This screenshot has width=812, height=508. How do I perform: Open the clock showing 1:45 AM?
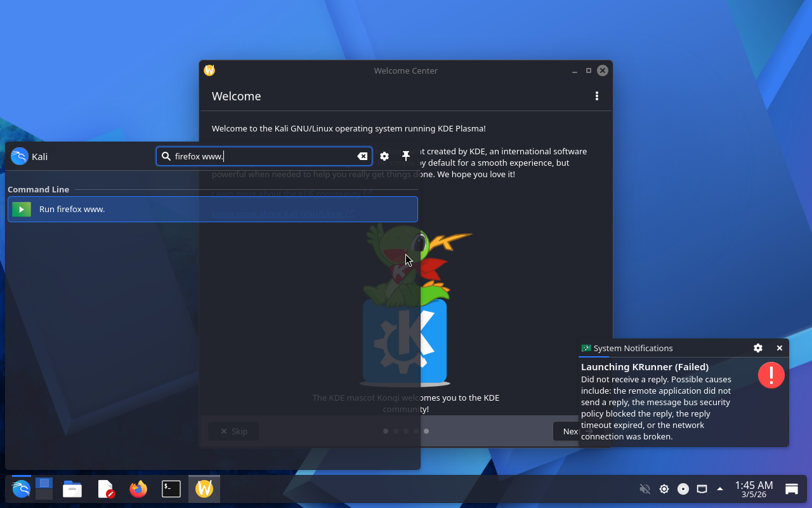click(x=754, y=489)
